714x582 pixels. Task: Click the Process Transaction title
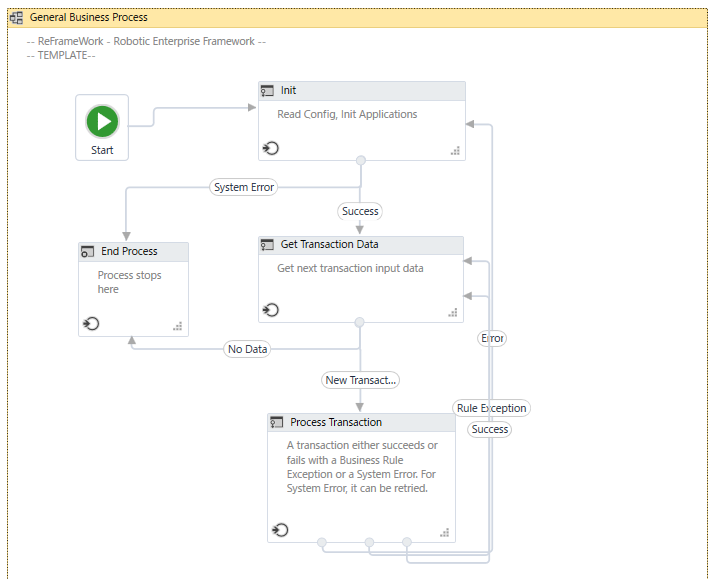pyautogui.click(x=336, y=423)
